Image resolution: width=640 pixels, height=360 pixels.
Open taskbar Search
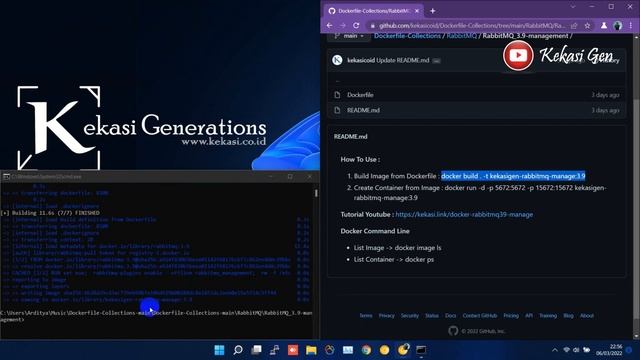click(x=238, y=350)
